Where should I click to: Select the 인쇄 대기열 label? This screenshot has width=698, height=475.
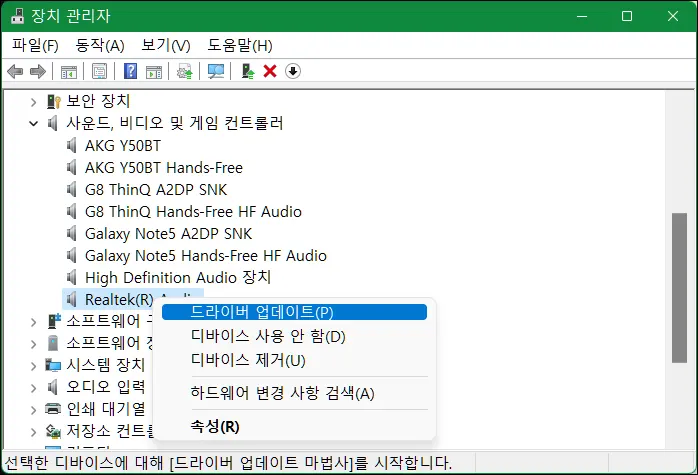coord(106,408)
